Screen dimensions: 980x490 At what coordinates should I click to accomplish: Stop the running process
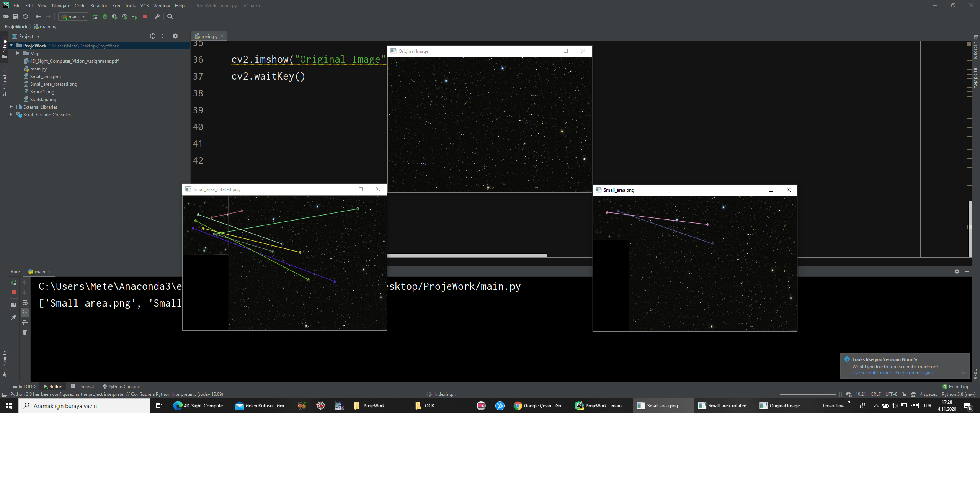tap(144, 16)
